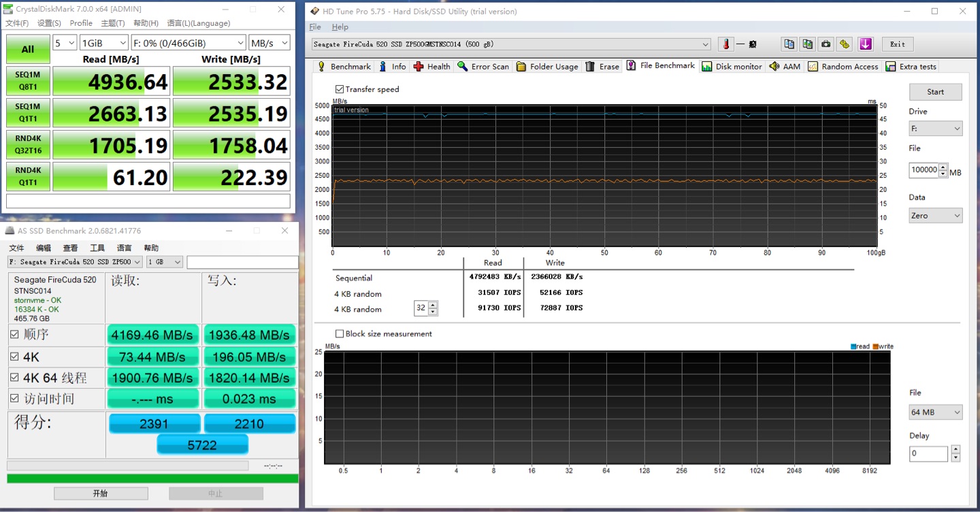Open the 查看 menu in AS SSD
980x512 pixels.
[71, 248]
